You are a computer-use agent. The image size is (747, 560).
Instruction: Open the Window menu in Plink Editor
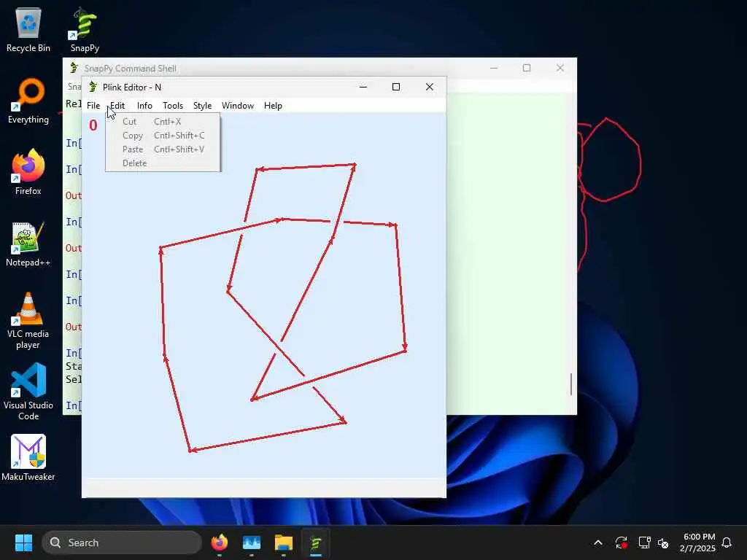(x=237, y=106)
